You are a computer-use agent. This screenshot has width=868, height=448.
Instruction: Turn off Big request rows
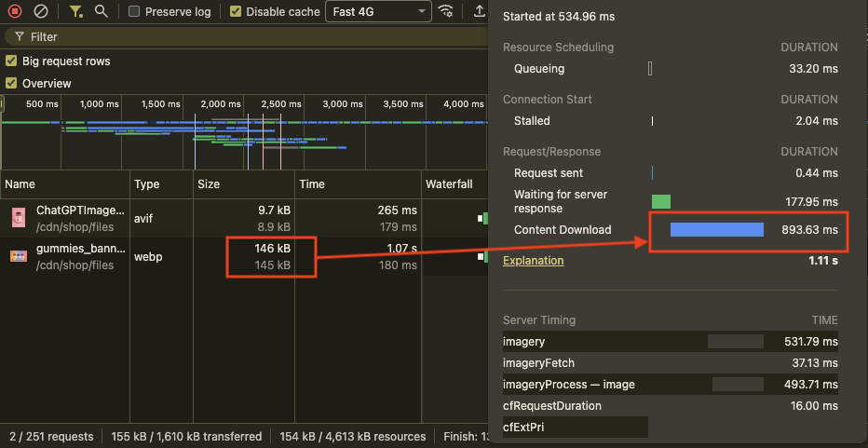click(x=11, y=61)
